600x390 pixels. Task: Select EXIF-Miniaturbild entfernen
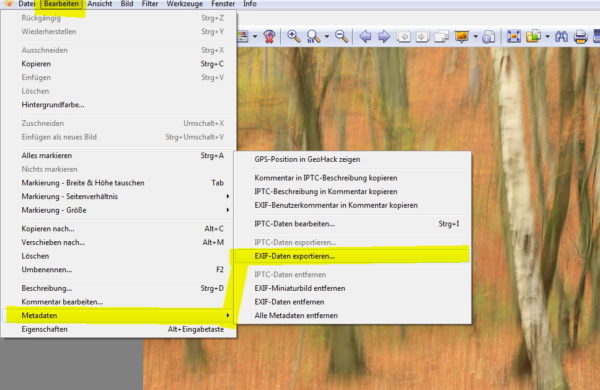(x=352, y=289)
